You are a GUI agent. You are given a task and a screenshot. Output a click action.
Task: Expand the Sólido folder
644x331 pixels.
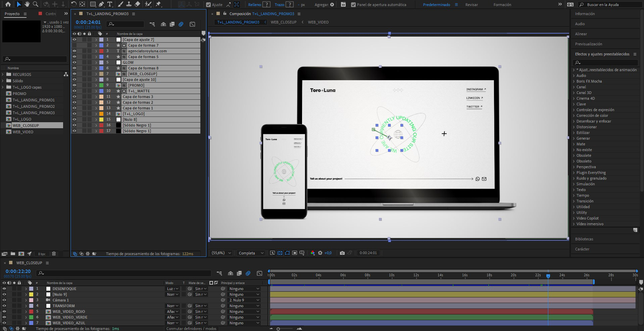tap(3, 81)
